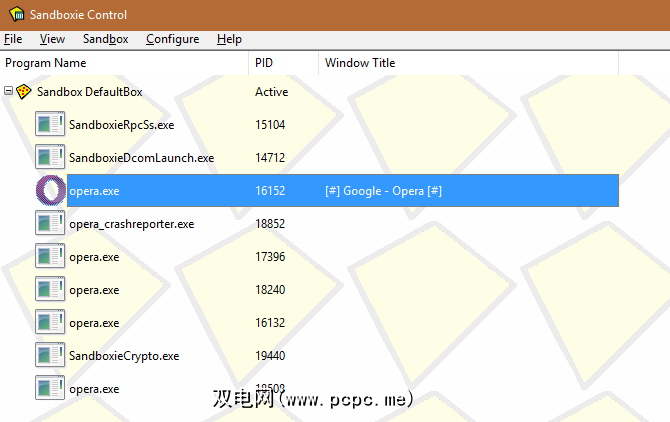This screenshot has width=670, height=422.
Task: Select the SandboxieCrypto.exe row name
Action: point(124,356)
